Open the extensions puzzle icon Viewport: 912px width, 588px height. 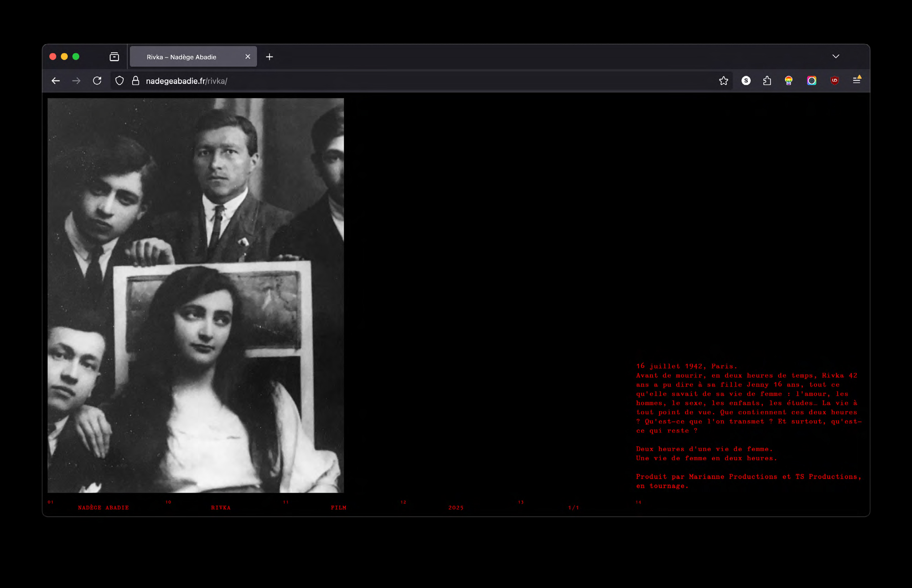pyautogui.click(x=767, y=81)
